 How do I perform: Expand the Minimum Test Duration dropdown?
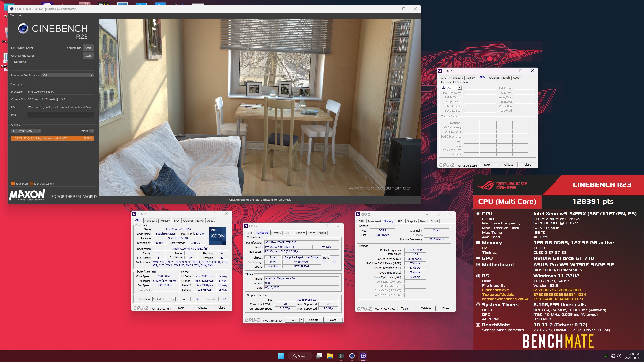68,75
